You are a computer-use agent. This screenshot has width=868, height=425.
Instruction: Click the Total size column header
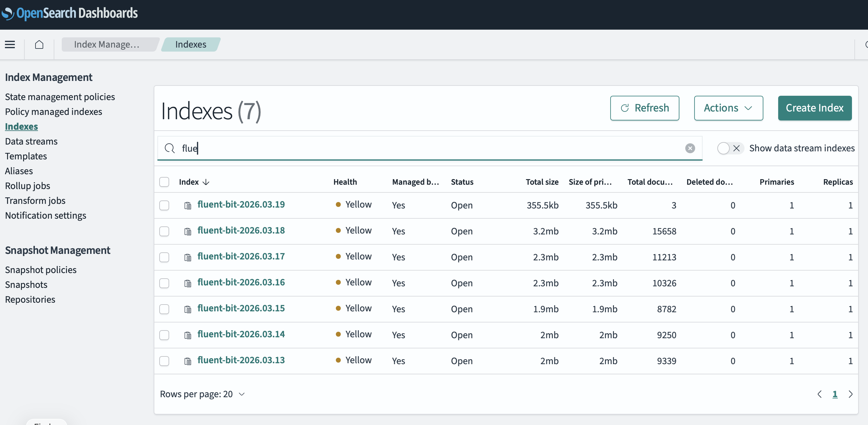coord(542,182)
